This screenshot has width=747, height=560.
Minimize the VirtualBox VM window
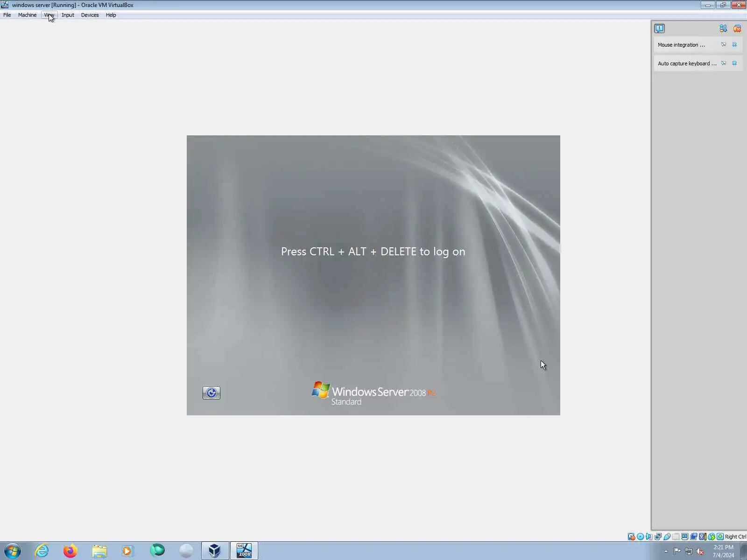click(708, 5)
